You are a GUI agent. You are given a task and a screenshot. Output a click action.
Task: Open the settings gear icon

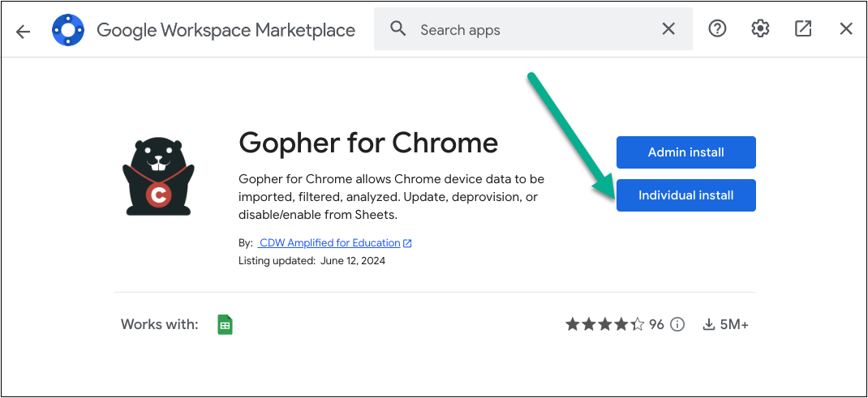pos(760,28)
